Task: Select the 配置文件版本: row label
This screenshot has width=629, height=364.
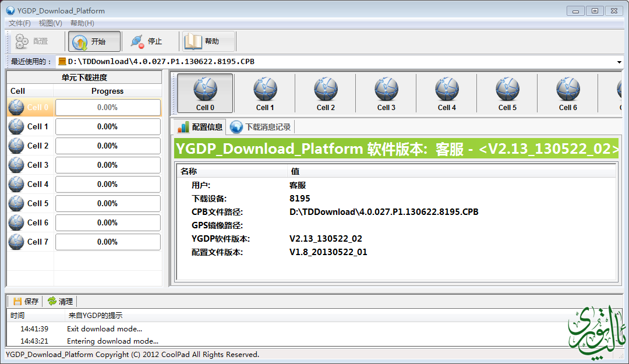Action: point(217,252)
